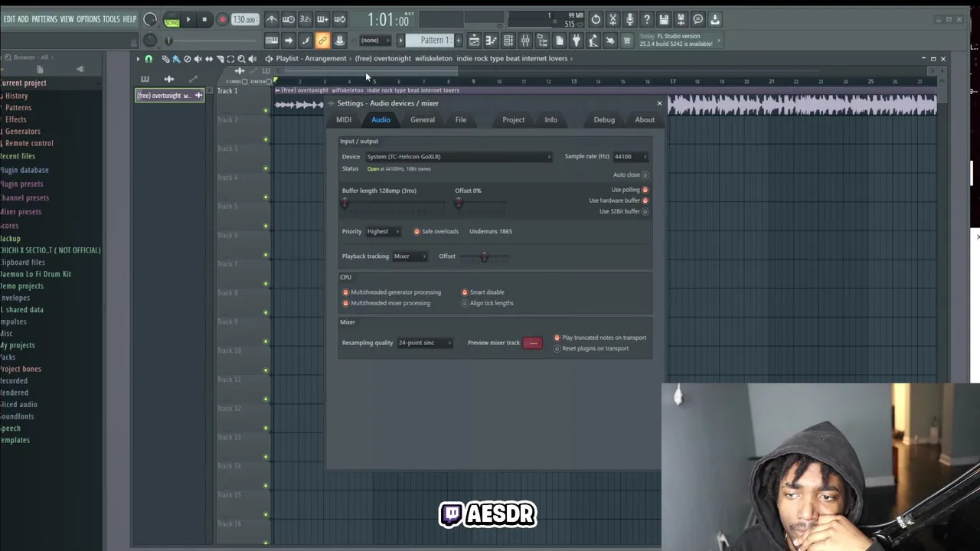Toggle the metronome icon
Viewport: 980px width, 551px height.
(272, 19)
